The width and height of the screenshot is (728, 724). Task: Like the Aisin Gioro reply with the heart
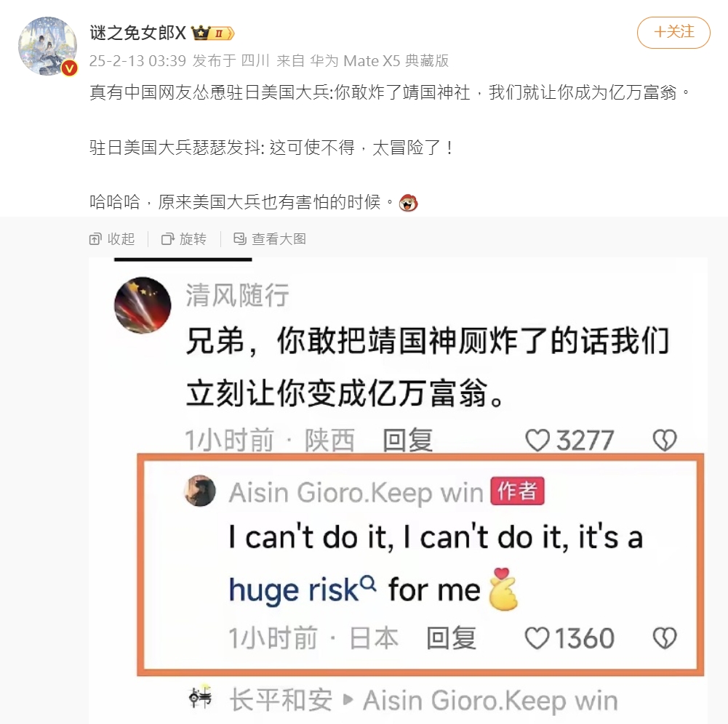pos(537,638)
